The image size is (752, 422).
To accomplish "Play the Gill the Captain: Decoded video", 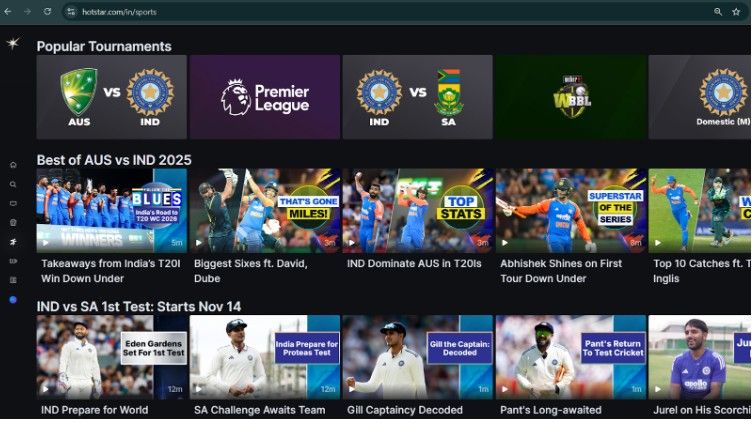I will [x=418, y=357].
